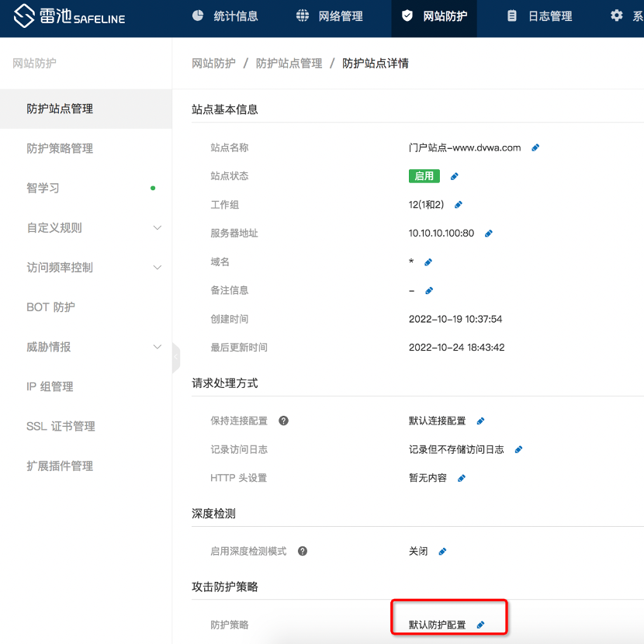The height and width of the screenshot is (644, 644).
Task: Edit 默认连接配置 keep-alive setting
Action: click(x=480, y=421)
